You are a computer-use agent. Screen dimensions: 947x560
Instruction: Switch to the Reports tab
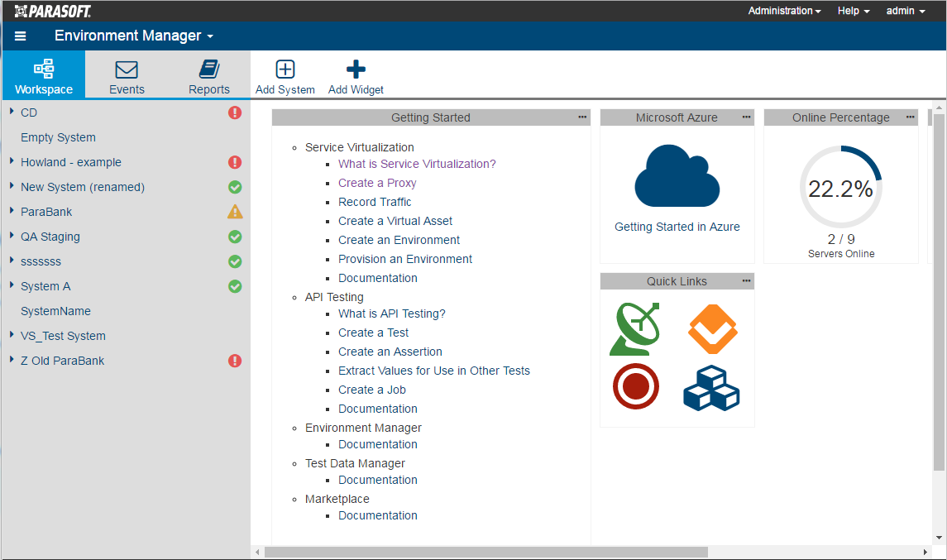(x=209, y=75)
